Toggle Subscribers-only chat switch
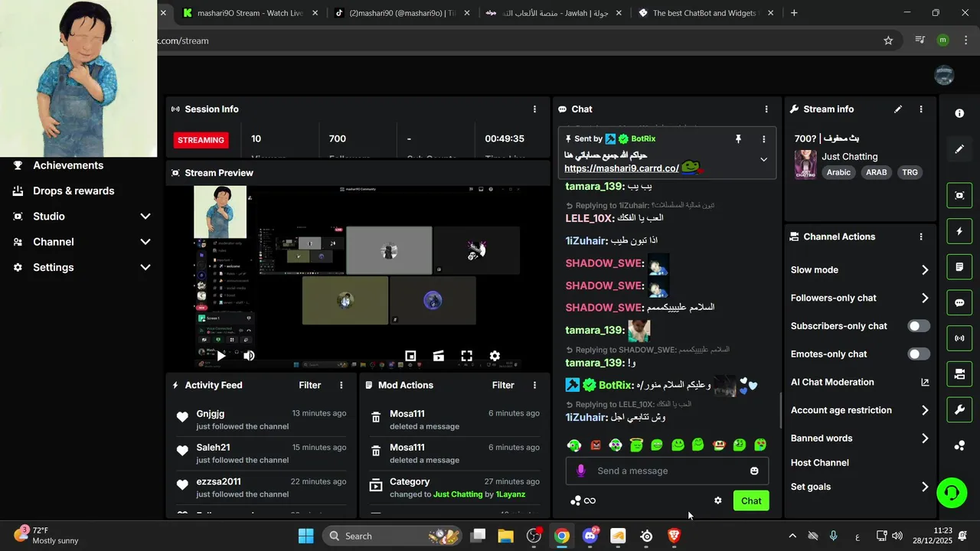The width and height of the screenshot is (980, 551). coord(919,326)
